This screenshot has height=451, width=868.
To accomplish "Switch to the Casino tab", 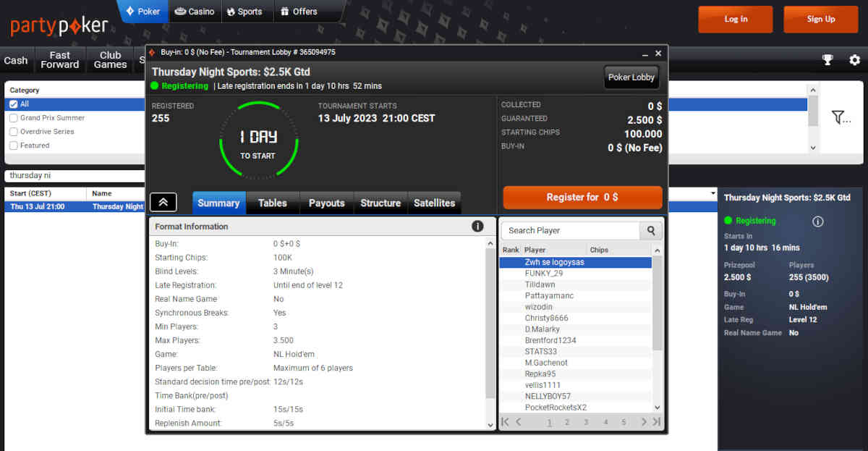I will 195,12.
